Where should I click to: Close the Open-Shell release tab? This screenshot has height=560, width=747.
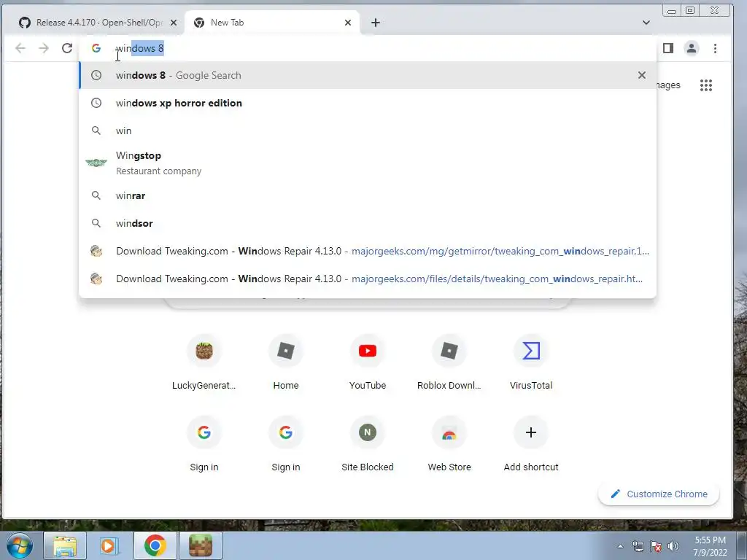pyautogui.click(x=174, y=23)
